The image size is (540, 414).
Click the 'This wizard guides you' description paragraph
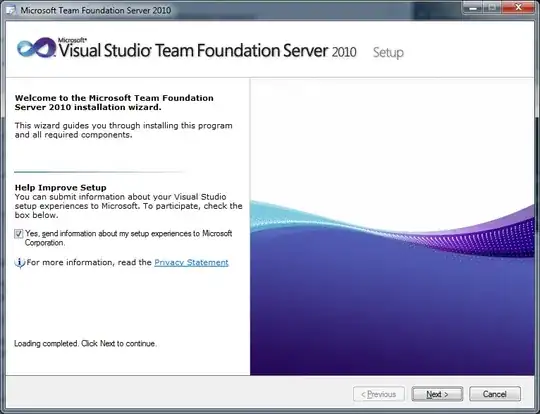(x=123, y=130)
